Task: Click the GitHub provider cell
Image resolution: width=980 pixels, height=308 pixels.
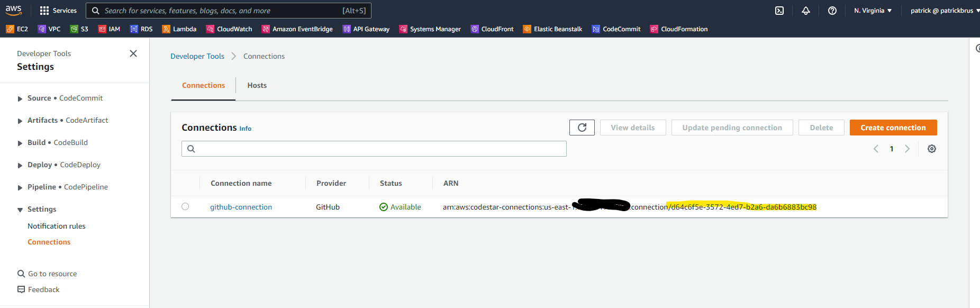Action: pos(328,207)
